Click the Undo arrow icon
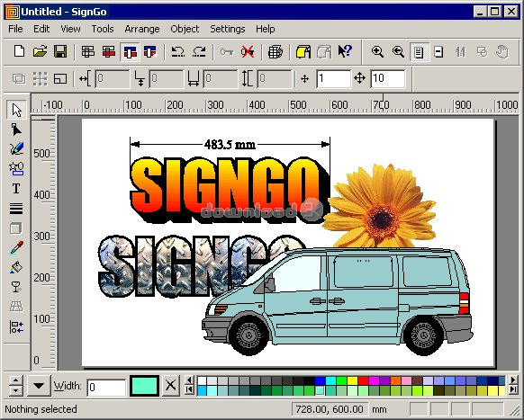524x420 pixels. pos(178,51)
